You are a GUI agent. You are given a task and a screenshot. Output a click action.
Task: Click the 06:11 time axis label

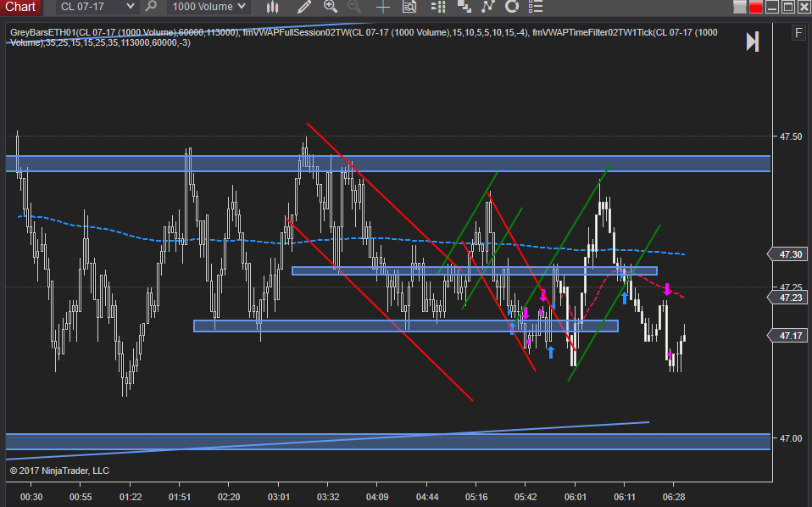coord(624,497)
